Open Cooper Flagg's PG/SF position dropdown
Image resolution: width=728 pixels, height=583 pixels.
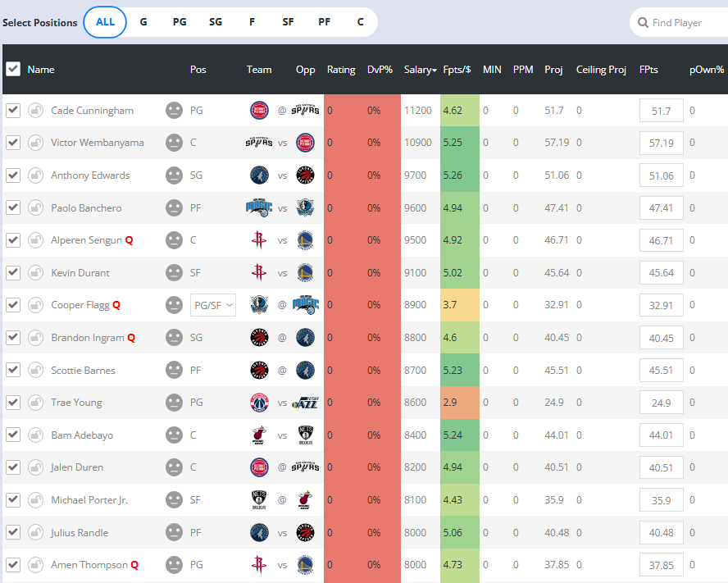(x=212, y=305)
